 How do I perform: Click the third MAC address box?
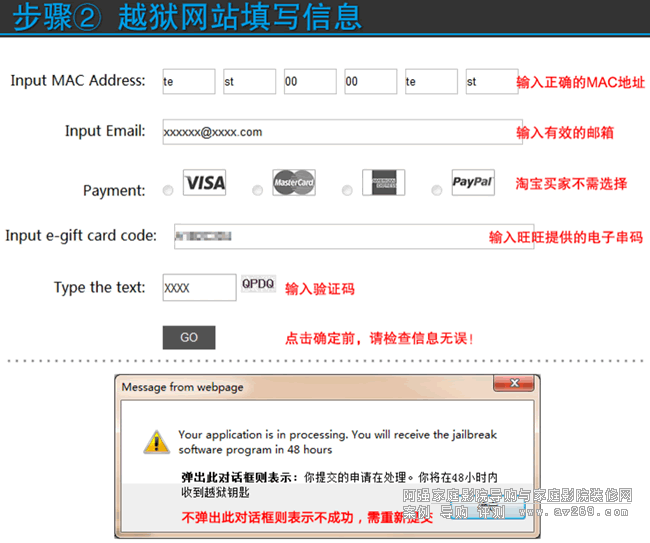pos(309,82)
